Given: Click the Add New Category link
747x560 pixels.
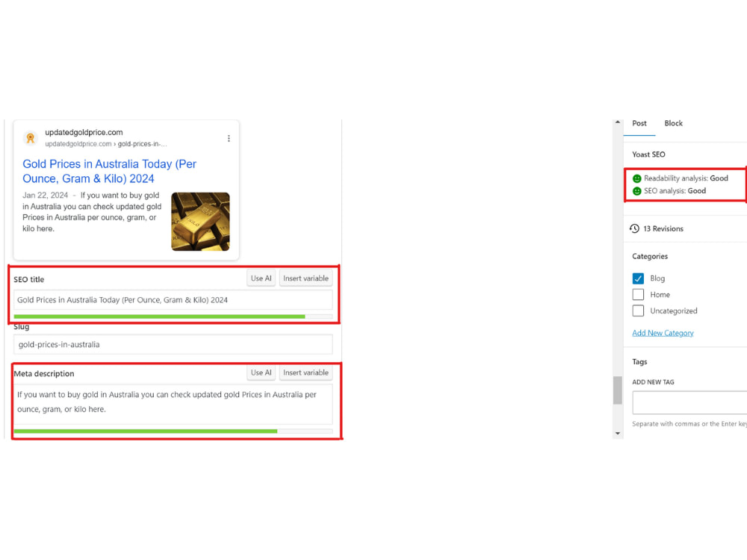Looking at the screenshot, I should (x=663, y=333).
